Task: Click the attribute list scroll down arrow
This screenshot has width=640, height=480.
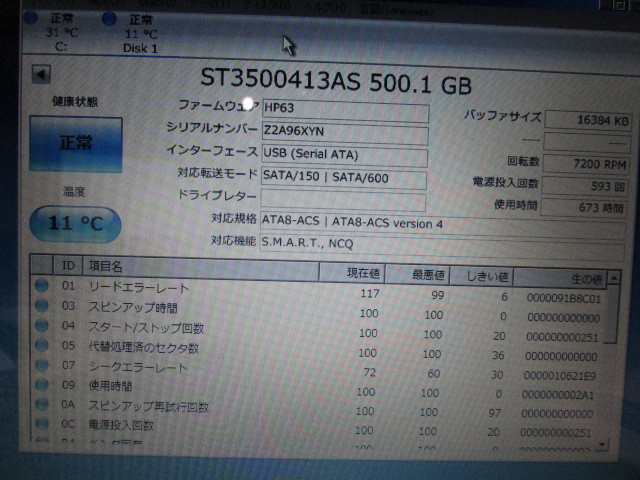Action: click(602, 444)
